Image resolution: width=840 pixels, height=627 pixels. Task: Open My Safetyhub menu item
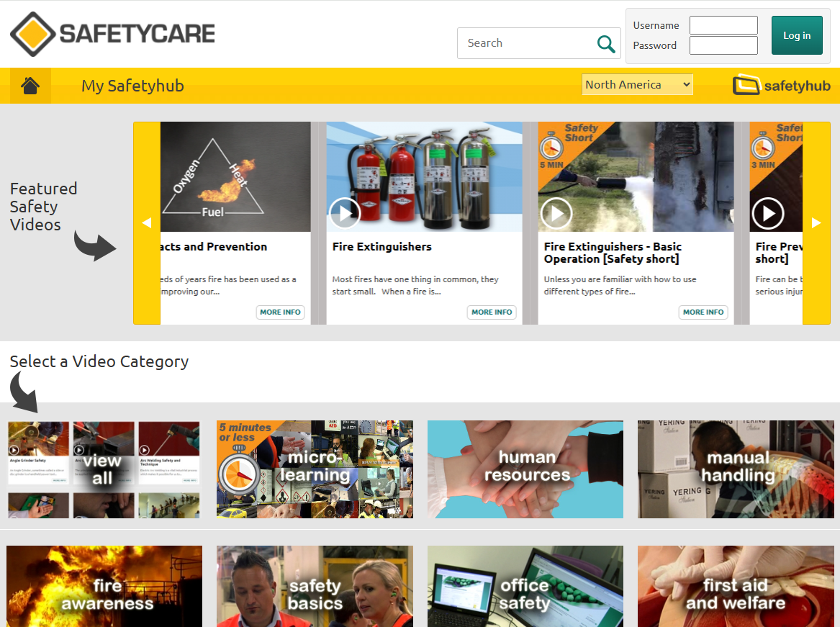(132, 86)
